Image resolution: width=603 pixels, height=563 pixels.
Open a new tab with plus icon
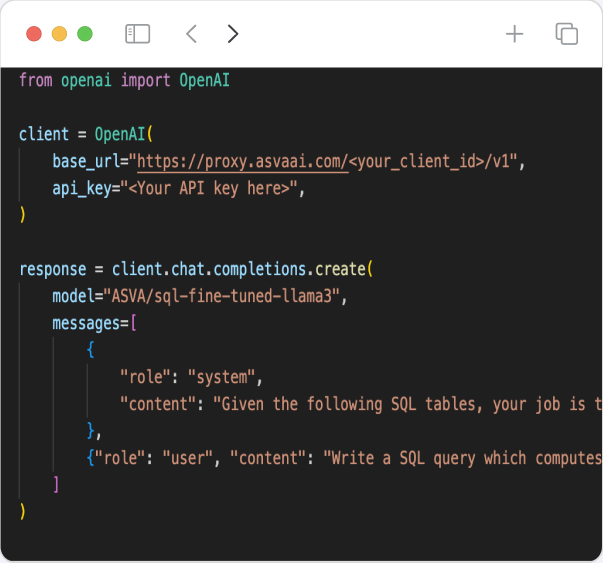pyautogui.click(x=514, y=34)
